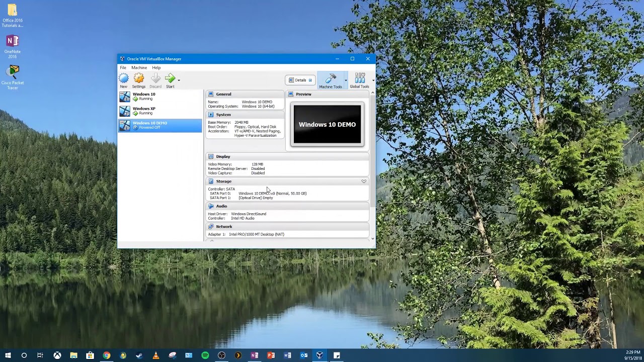Launch VLC media player from taskbar
Screen dimensions: 644x362
pyautogui.click(x=155, y=355)
